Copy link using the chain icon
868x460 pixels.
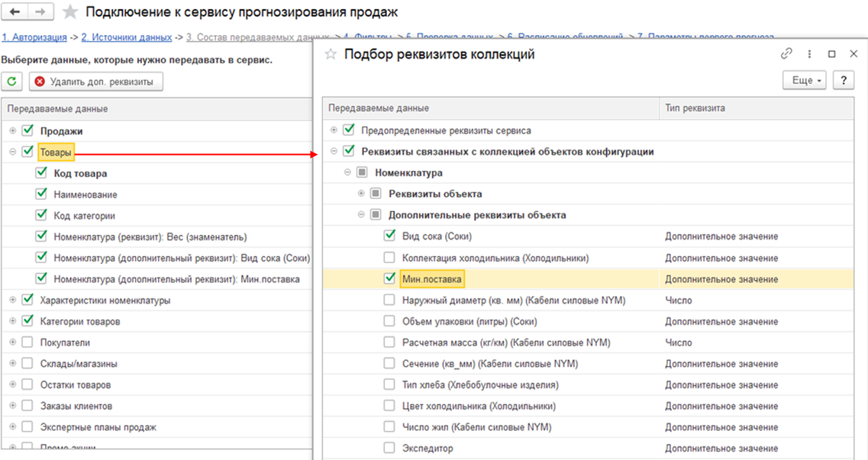click(x=786, y=54)
